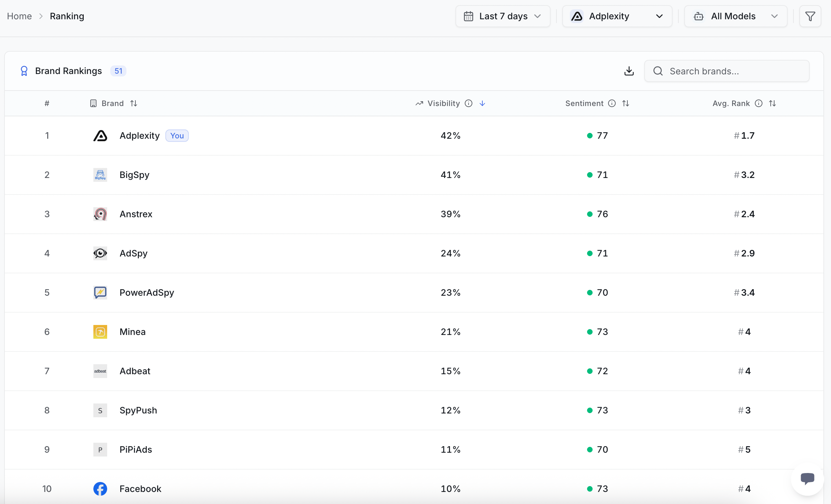Click PowerAdSpy's 23% visibility value
Image resolution: width=831 pixels, height=504 pixels.
451,293
